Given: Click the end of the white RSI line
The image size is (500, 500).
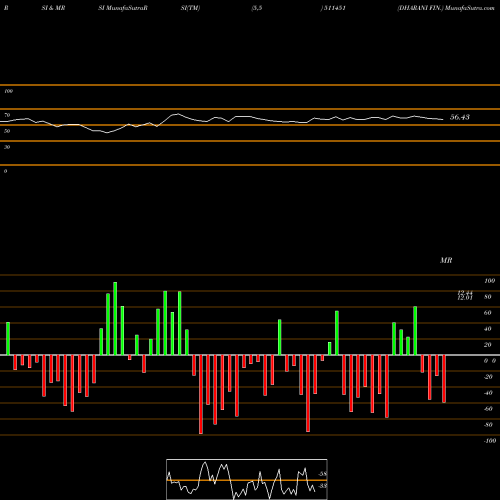Looking at the screenshot, I should click(x=443, y=119).
